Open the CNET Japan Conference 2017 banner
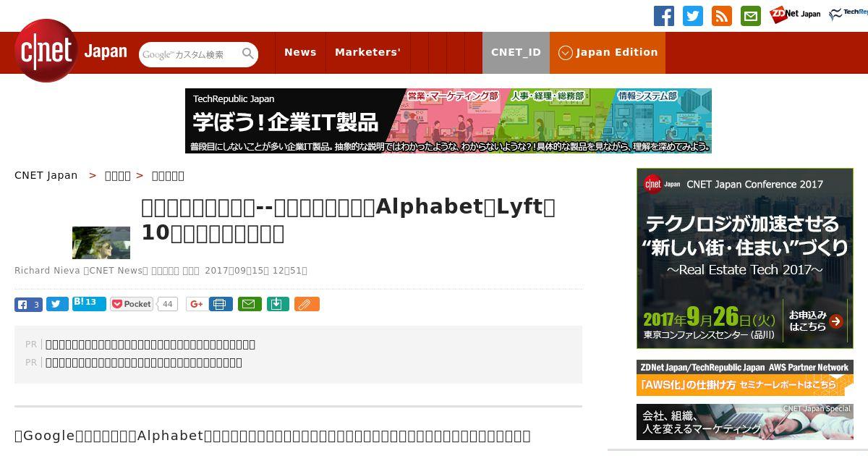The image size is (868, 456). tap(745, 258)
